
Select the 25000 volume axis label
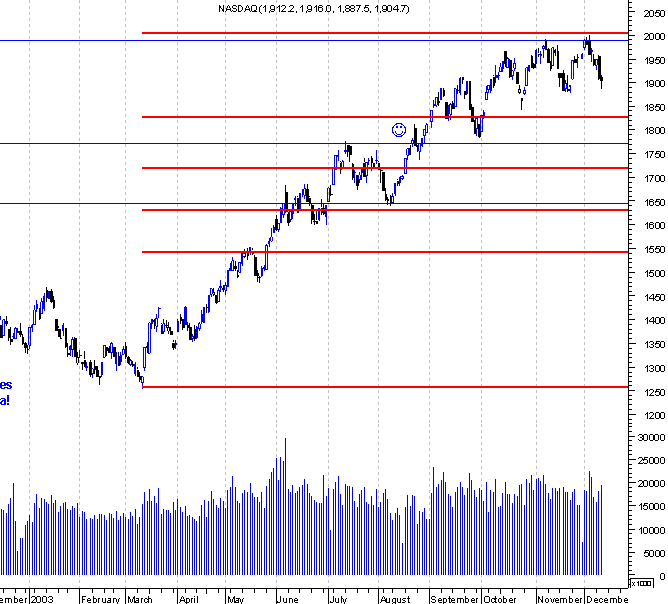pos(652,460)
